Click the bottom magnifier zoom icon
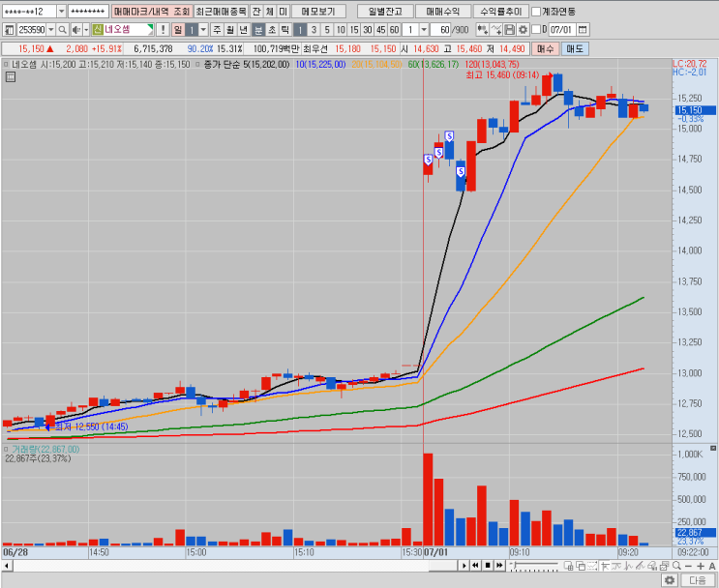Screen dimensions: 719x588 point(676,566)
